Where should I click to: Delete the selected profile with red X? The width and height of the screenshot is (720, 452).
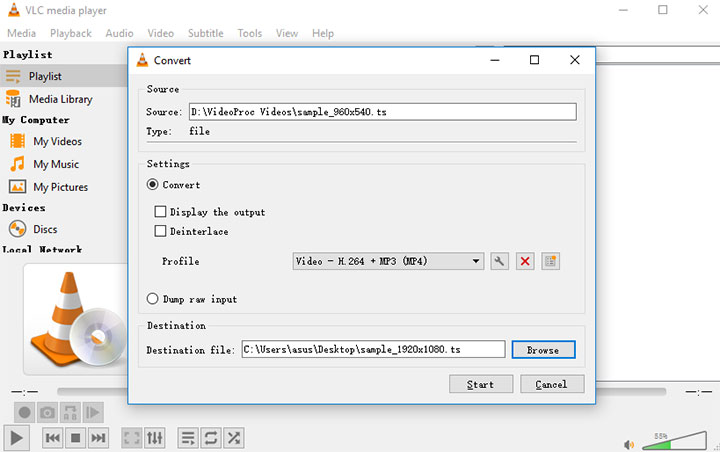point(525,261)
